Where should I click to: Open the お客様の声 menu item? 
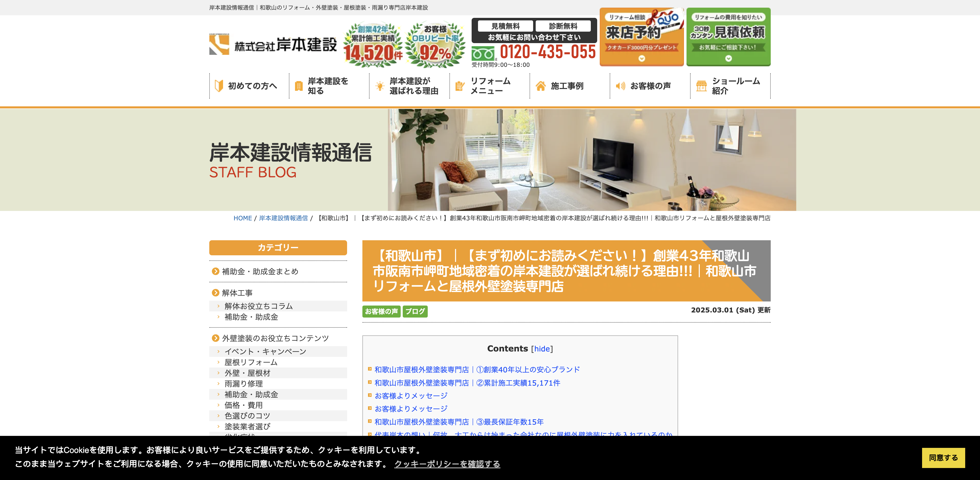tap(650, 86)
